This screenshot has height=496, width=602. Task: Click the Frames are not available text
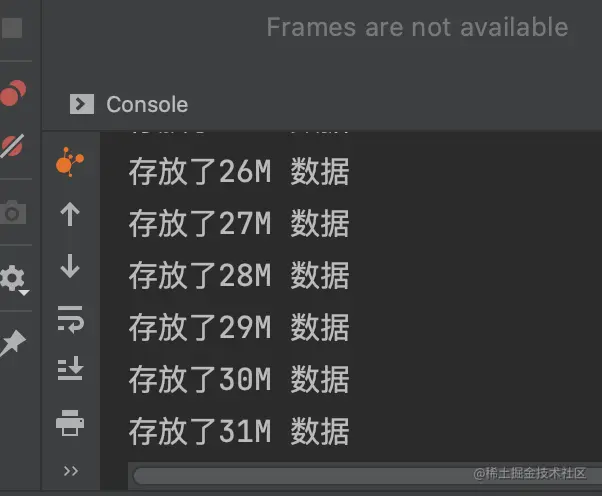point(417,27)
